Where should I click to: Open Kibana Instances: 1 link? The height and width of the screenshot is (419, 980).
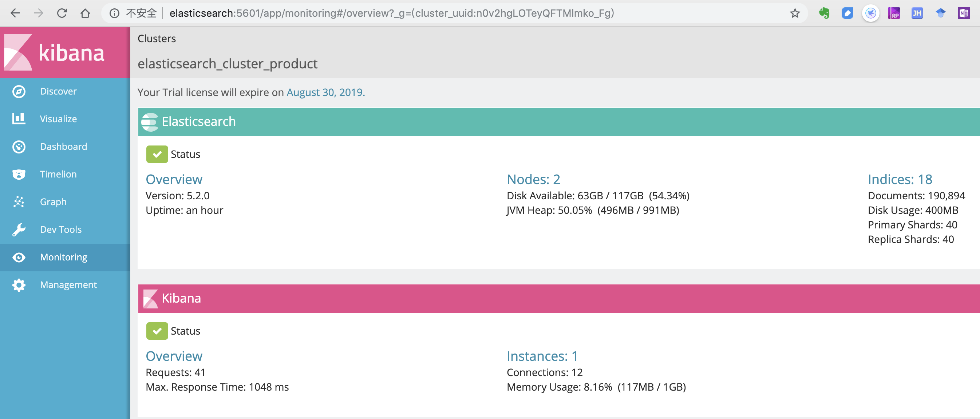[x=542, y=356]
